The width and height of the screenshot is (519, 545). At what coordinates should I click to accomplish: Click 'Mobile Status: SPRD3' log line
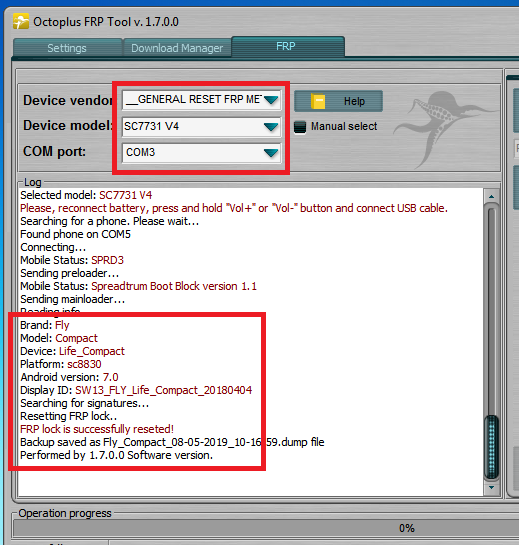[x=72, y=260]
